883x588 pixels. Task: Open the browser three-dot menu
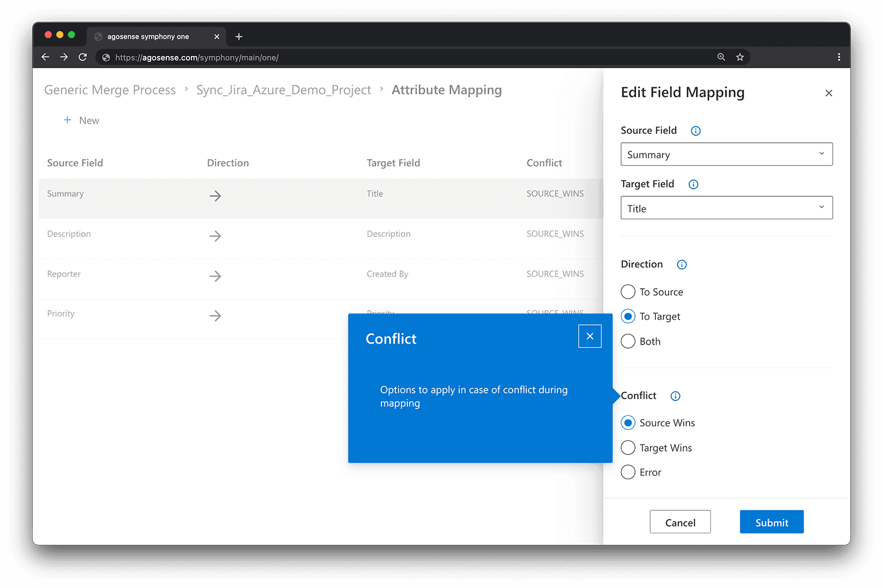[839, 57]
